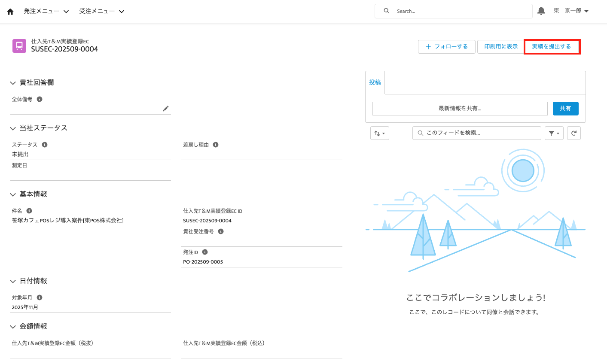
Task: Show info tooltip for 全体備考
Action: pyautogui.click(x=40, y=99)
